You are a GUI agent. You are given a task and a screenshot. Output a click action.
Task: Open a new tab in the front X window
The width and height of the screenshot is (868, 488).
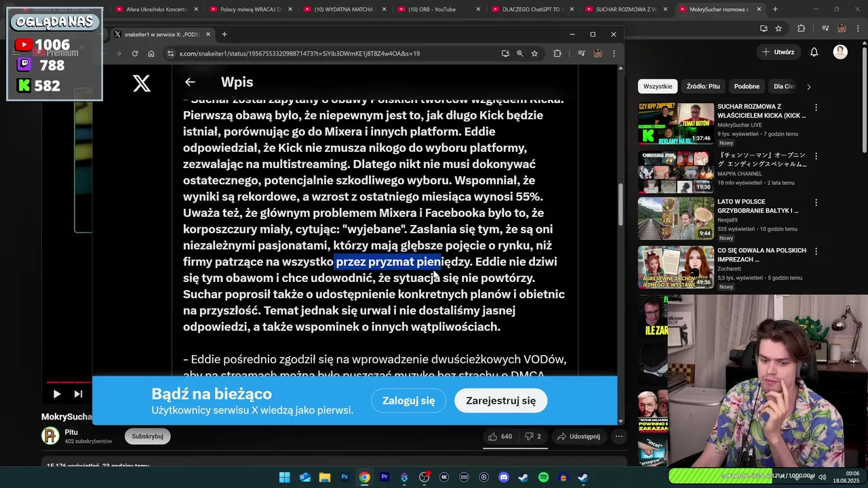(x=224, y=34)
